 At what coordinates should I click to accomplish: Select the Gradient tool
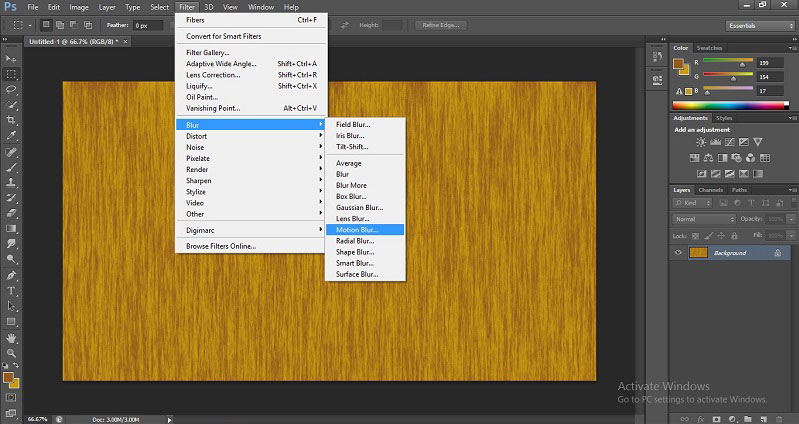point(11,229)
